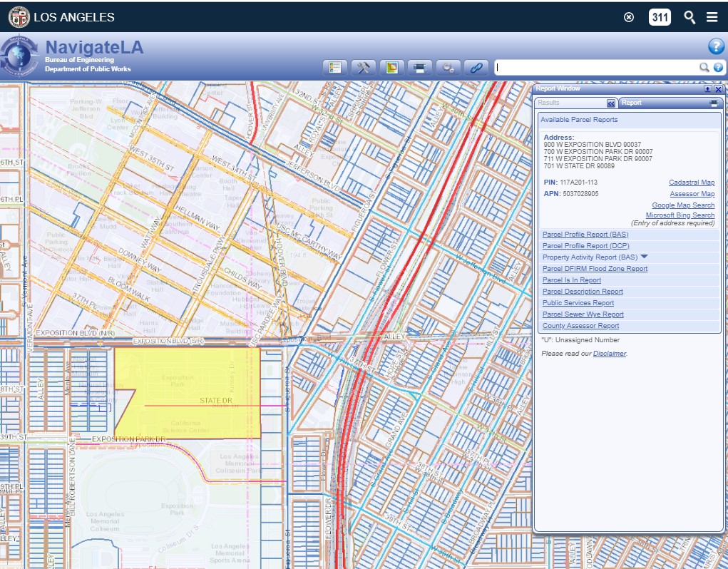Click the 311 button in the top bar

(660, 17)
